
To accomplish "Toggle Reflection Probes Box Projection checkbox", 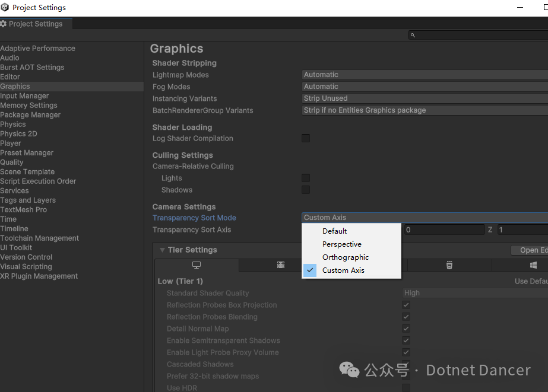I will click(x=406, y=305).
